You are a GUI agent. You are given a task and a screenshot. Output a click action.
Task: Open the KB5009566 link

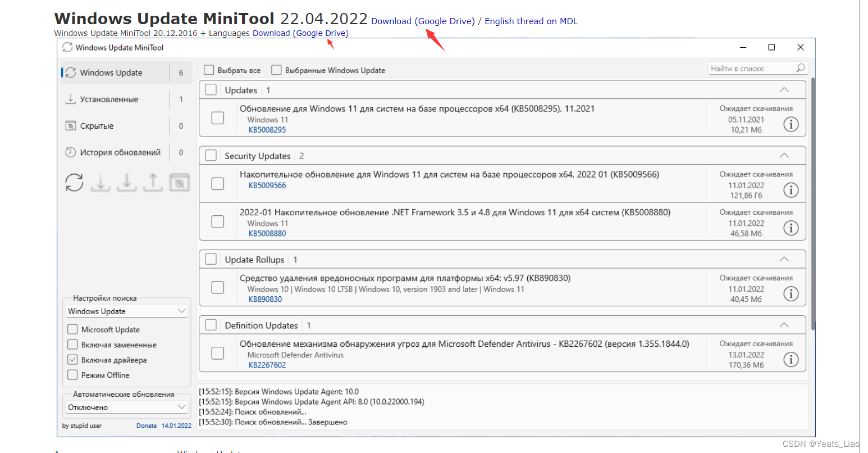click(x=267, y=185)
